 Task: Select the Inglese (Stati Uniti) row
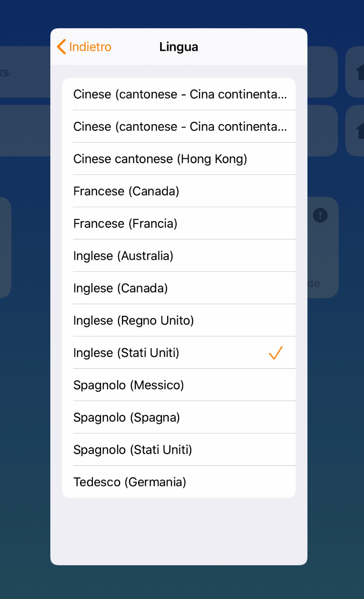coord(126,353)
